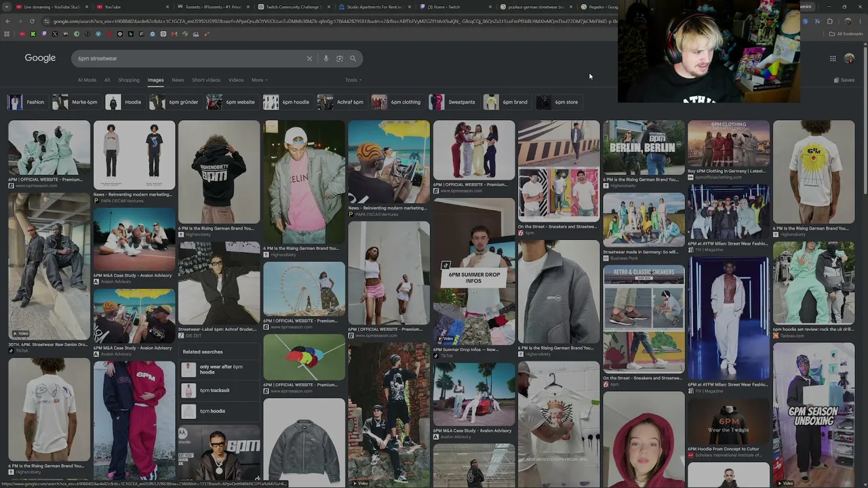The image size is (868, 488).
Task: Open Saves collection
Action: tap(844, 80)
